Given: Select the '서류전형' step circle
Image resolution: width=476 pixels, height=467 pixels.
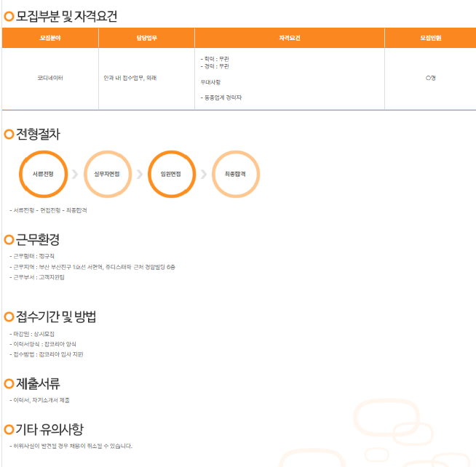Looking at the screenshot, I should (44, 174).
